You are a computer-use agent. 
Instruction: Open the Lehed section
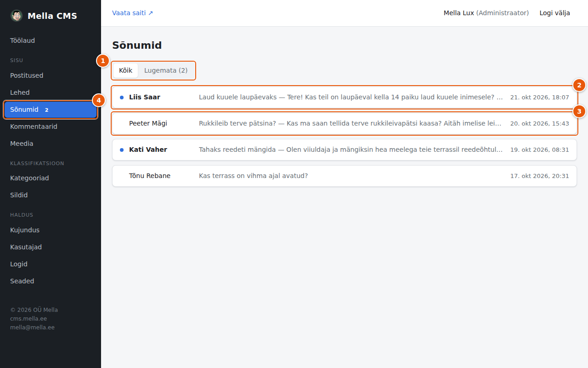[51, 92]
